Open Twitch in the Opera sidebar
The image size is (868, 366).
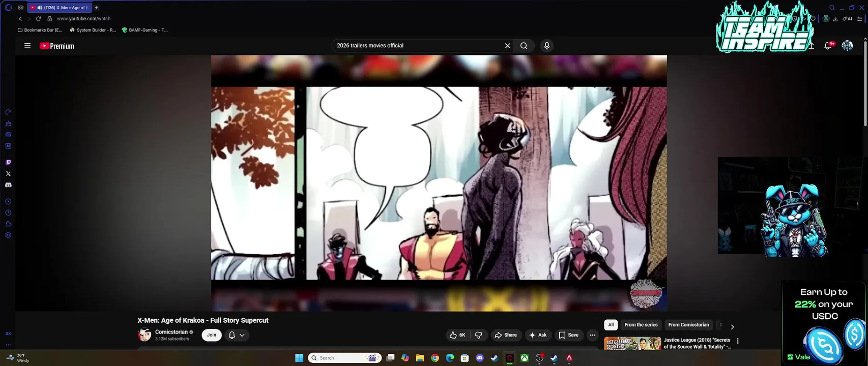click(x=8, y=162)
